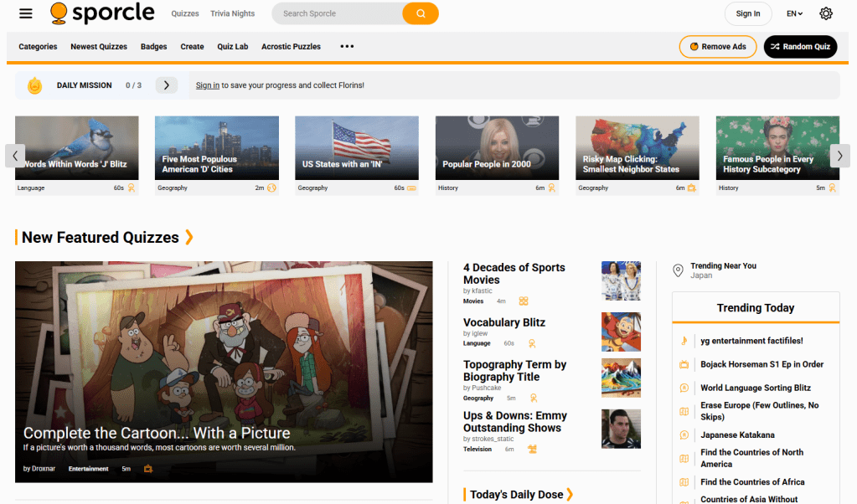This screenshot has height=504, width=857.
Task: Open the US States with an 'IN' thumbnail
Action: pyautogui.click(x=357, y=147)
